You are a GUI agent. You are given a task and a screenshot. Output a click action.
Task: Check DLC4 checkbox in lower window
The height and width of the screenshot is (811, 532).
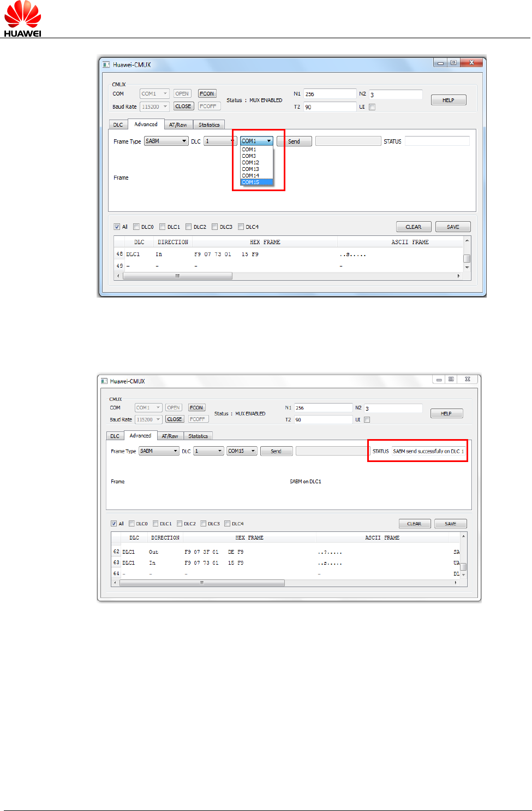(228, 523)
